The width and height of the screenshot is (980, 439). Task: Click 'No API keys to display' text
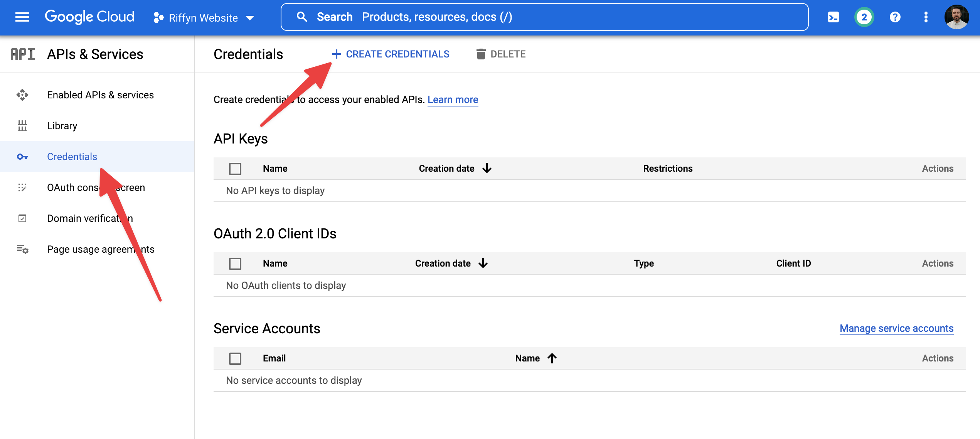click(275, 191)
